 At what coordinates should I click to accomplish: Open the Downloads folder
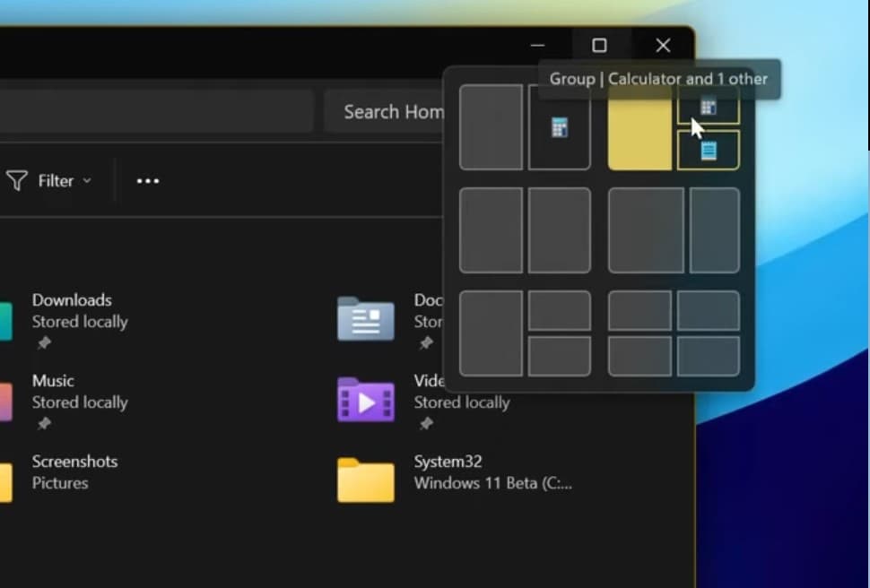tap(72, 300)
